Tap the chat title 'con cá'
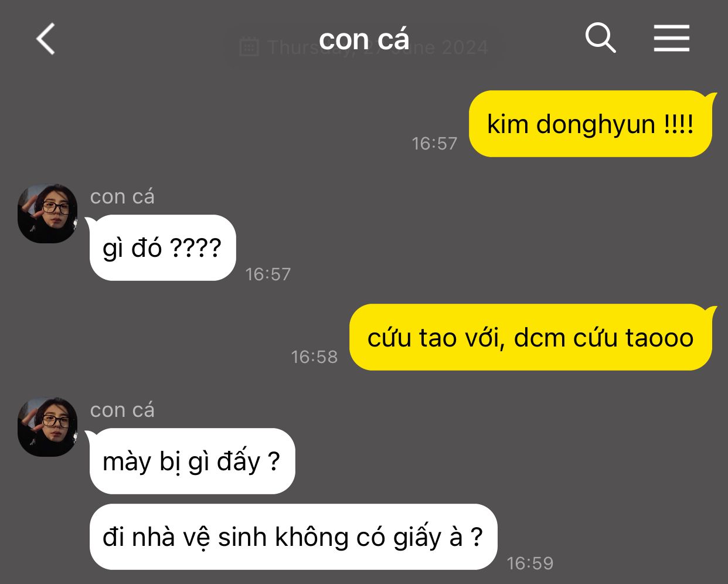728x584 pixels. [x=364, y=39]
